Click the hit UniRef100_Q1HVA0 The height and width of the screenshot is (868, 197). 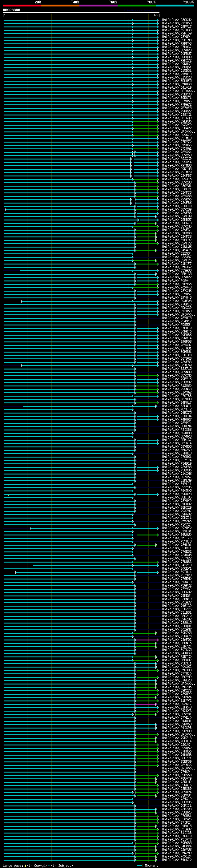pyautogui.click(x=176, y=233)
